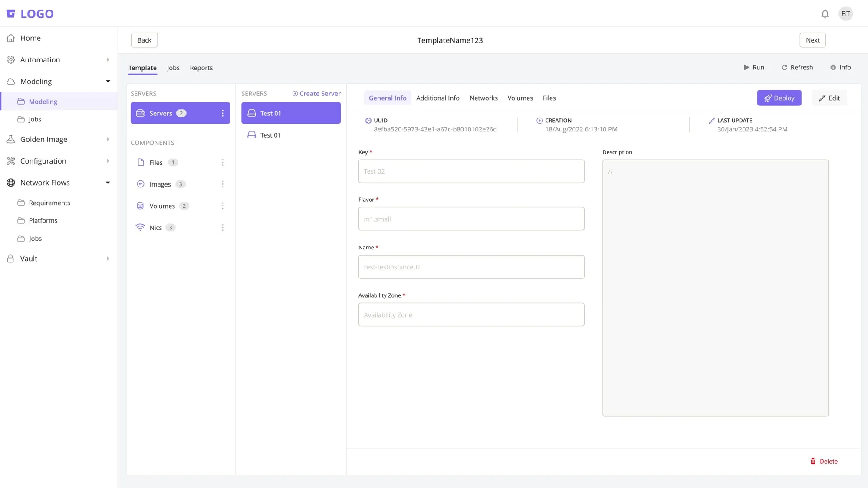Viewport: 868px width, 488px height.
Task: Click the Back button
Action: pyautogui.click(x=144, y=40)
